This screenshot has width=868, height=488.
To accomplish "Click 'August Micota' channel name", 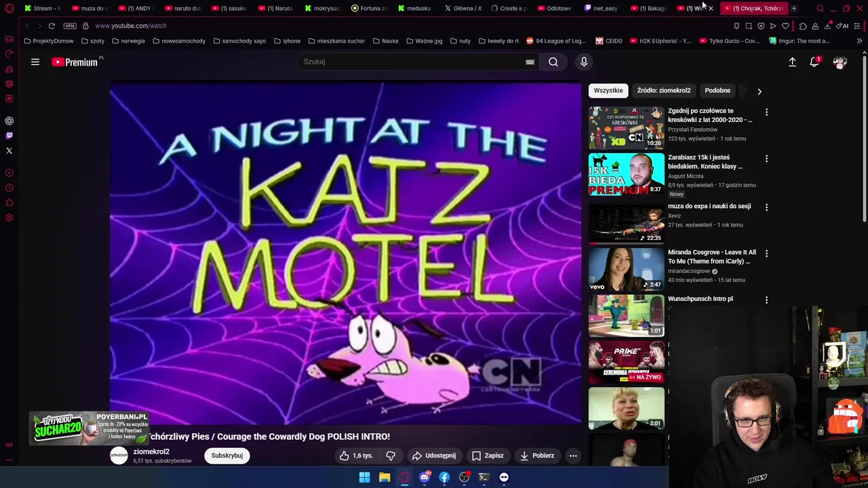I will pos(686,176).
